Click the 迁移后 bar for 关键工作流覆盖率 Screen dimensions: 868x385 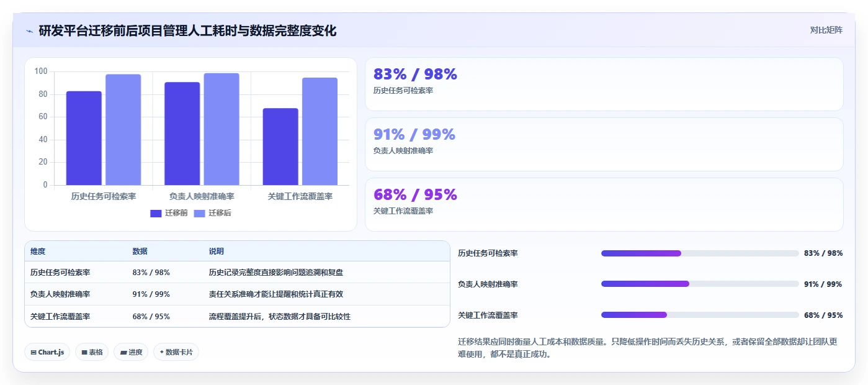[320, 131]
